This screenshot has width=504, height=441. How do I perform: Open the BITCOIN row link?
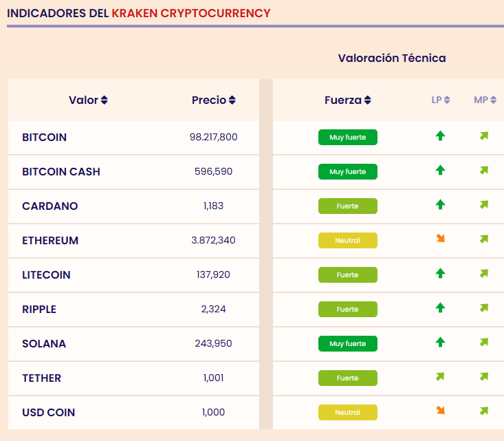point(45,138)
